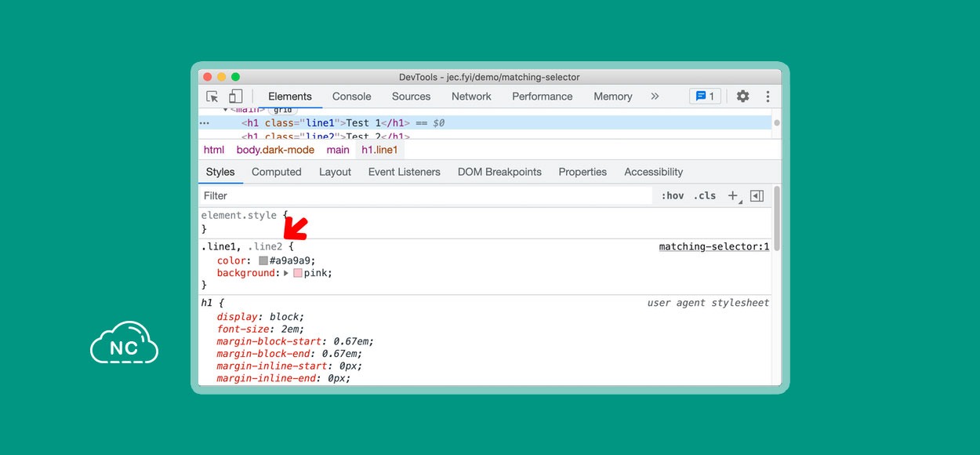
Task: Select html in the breadcrumb trail
Action: (x=214, y=150)
